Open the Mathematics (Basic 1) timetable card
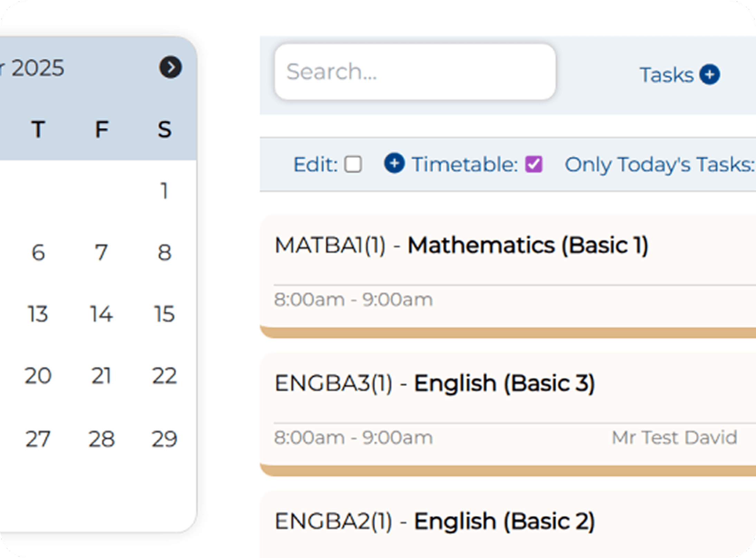Viewport: 756px width, 558px height. 508,276
